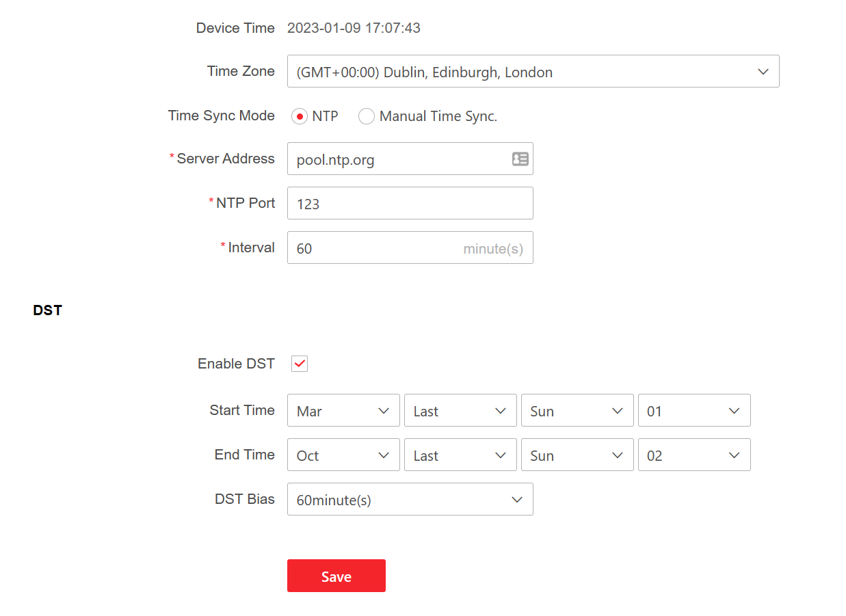Open Start Time week dropdown showing Last
This screenshot has height=616, width=846.
(460, 411)
